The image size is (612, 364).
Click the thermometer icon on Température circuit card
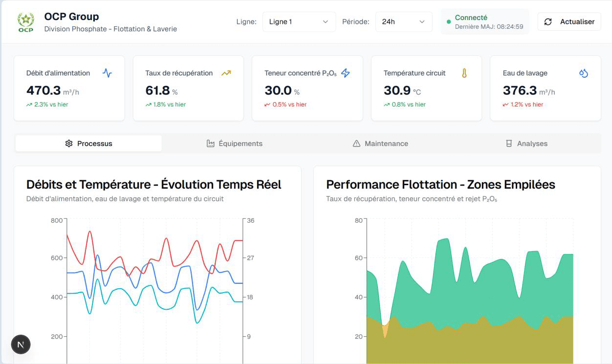464,73
